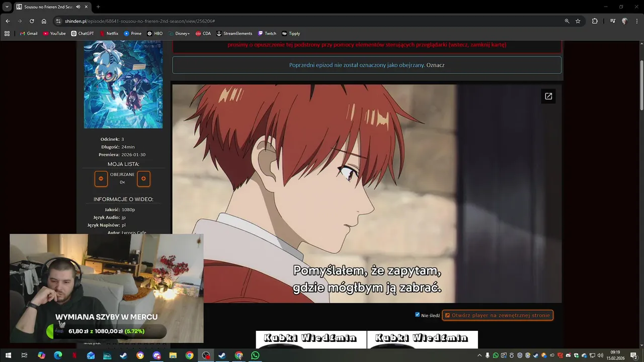
Task: Mute the tab via speaker icon
Action: click(x=78, y=7)
